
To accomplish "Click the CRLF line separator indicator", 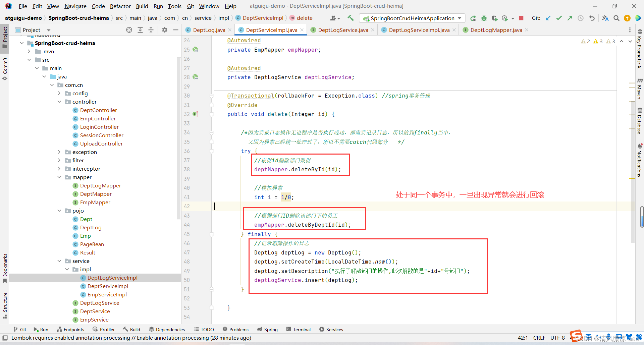I will (x=539, y=338).
